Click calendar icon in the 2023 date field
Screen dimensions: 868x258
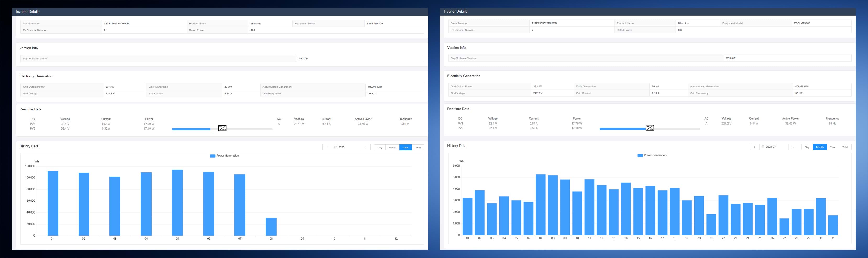click(x=336, y=148)
